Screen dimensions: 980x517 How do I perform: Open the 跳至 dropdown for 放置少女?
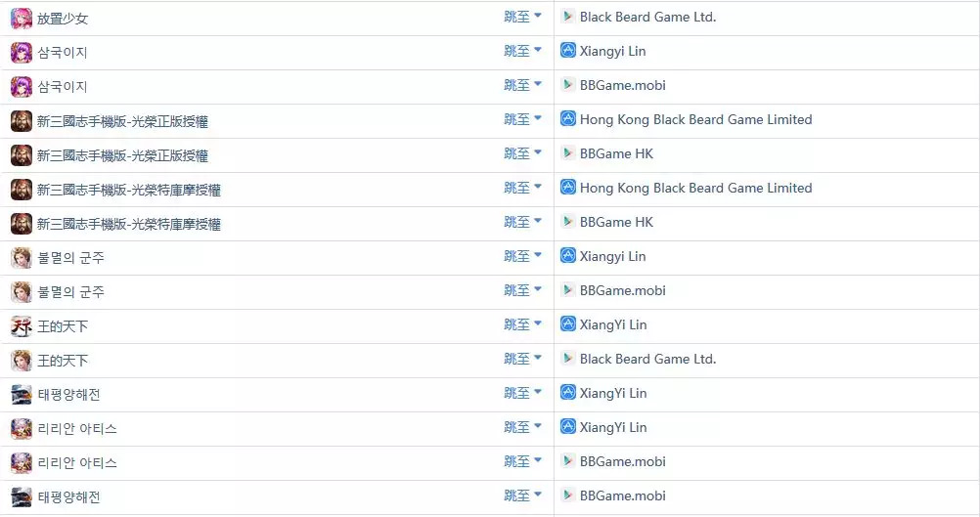click(523, 17)
